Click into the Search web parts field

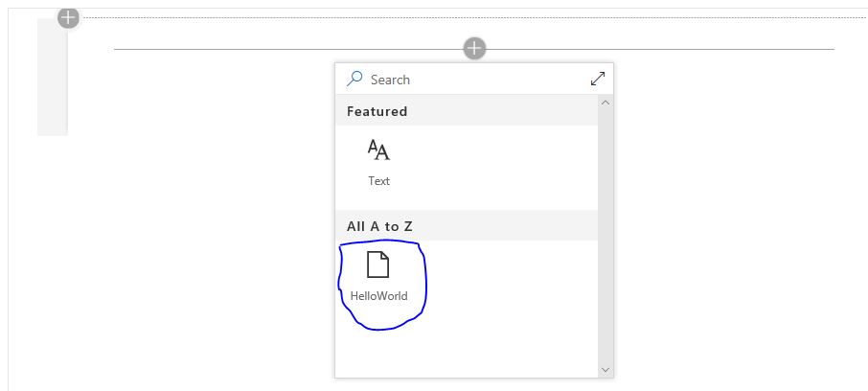point(469,80)
